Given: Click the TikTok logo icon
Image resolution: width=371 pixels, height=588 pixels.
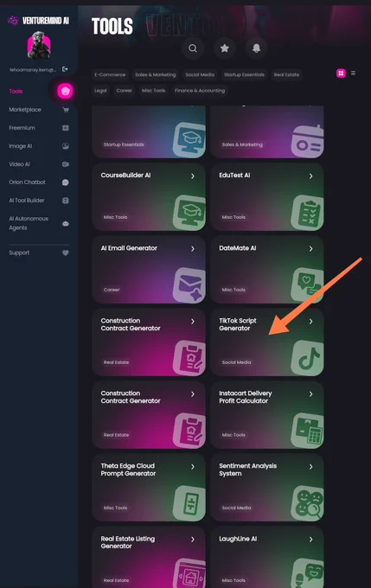Looking at the screenshot, I should pyautogui.click(x=308, y=358).
